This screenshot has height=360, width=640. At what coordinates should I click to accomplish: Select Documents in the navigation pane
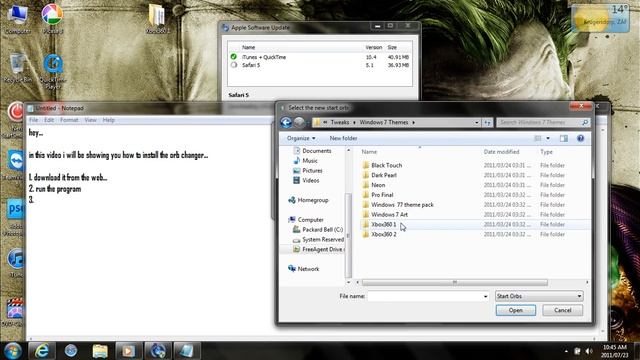click(x=312, y=151)
